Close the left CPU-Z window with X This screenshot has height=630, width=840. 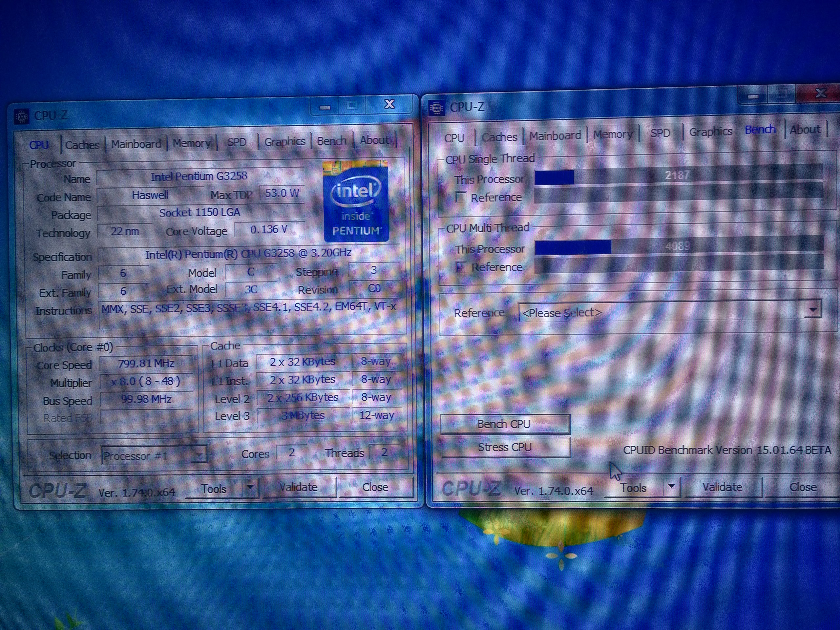click(389, 104)
